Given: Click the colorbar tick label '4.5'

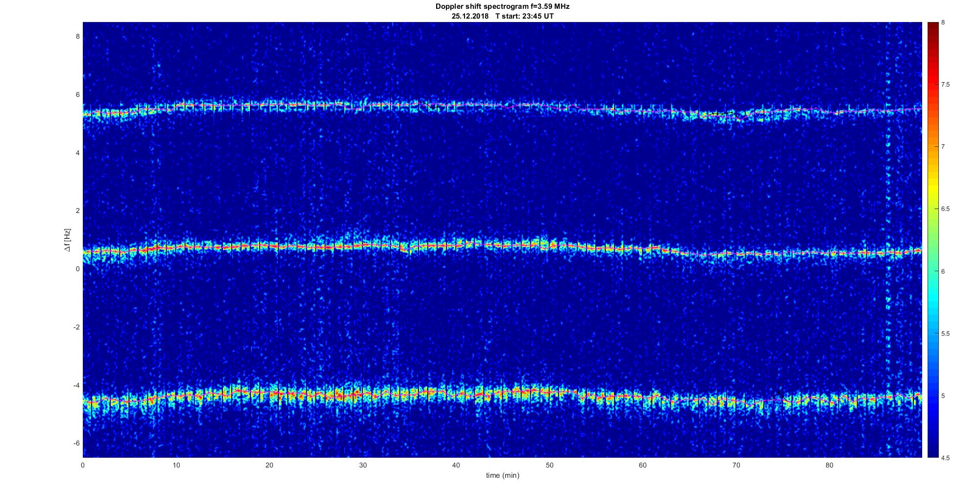Looking at the screenshot, I should pyautogui.click(x=945, y=458).
